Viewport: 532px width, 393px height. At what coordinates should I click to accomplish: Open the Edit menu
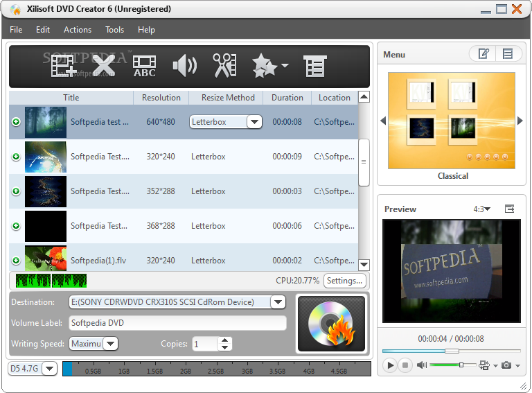(x=43, y=30)
